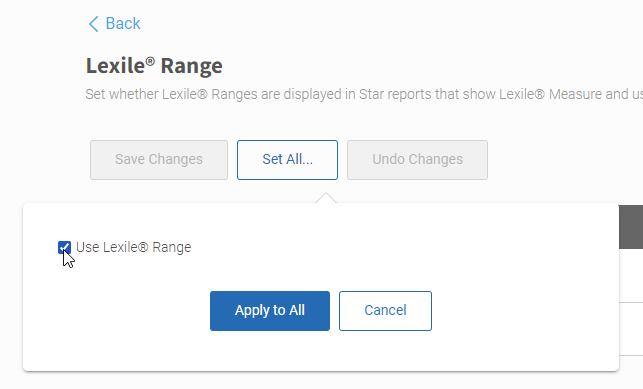Click the word Lexile in the checkbox label

[120, 247]
